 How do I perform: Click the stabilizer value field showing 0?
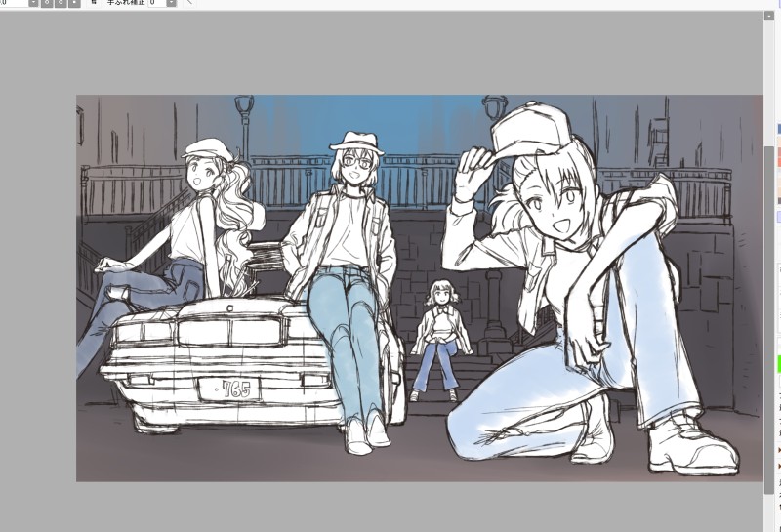pyautogui.click(x=157, y=3)
